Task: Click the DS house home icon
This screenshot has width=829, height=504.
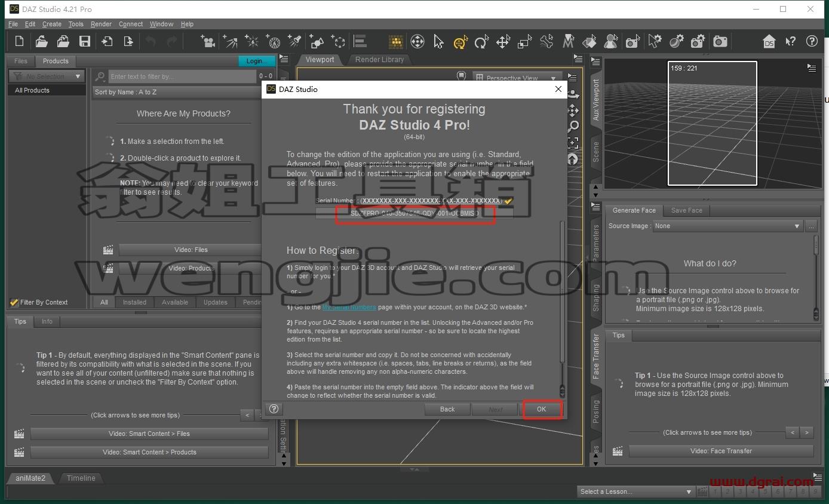Action: [769, 41]
